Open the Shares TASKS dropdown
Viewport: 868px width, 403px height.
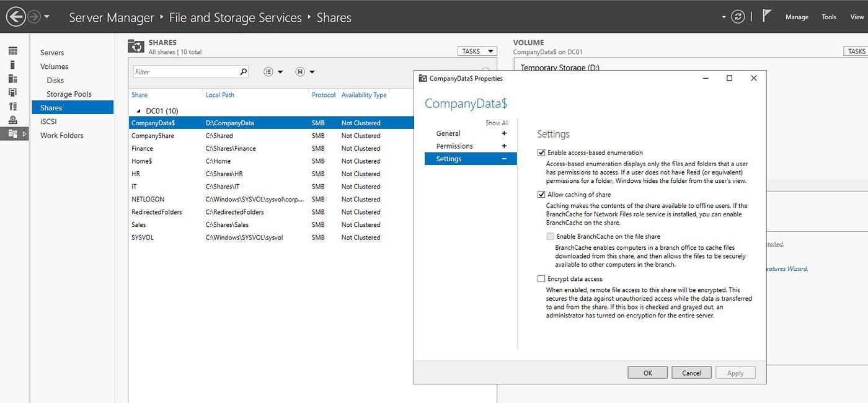click(477, 51)
